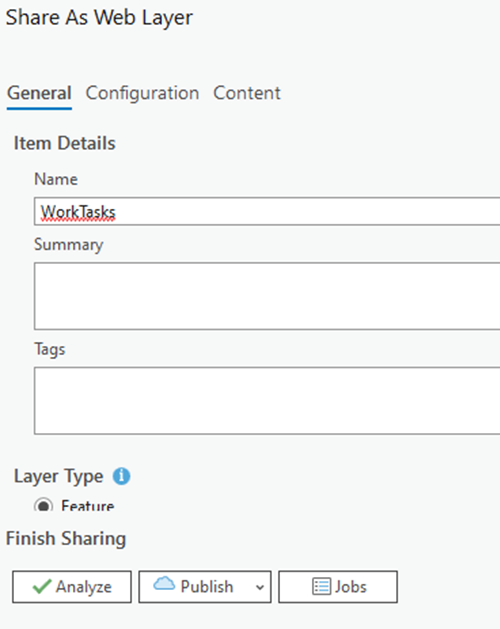The image size is (500, 629).
Task: Click the Finish Sharing heading
Action: point(66,538)
